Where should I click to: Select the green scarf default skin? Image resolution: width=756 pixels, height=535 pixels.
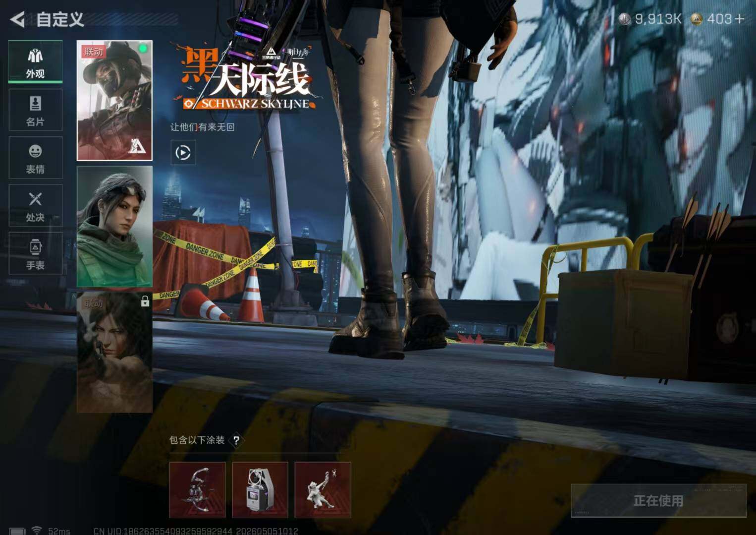[x=114, y=227]
